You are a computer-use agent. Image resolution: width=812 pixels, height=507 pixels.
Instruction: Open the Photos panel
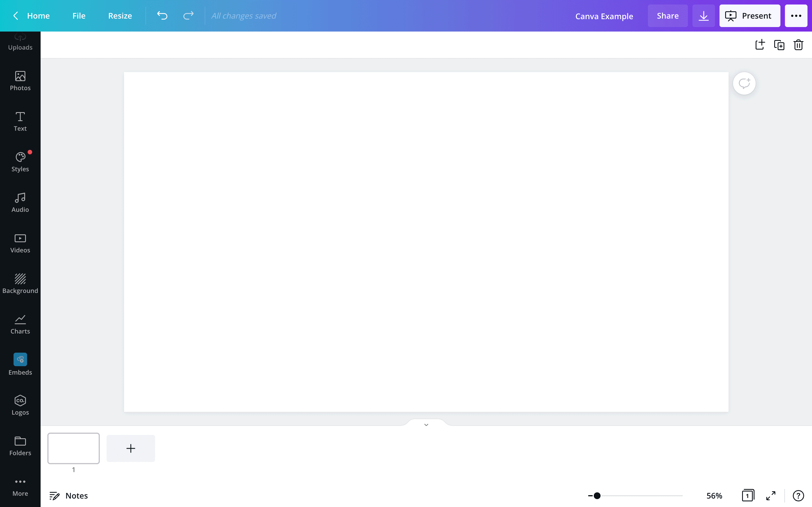20,81
